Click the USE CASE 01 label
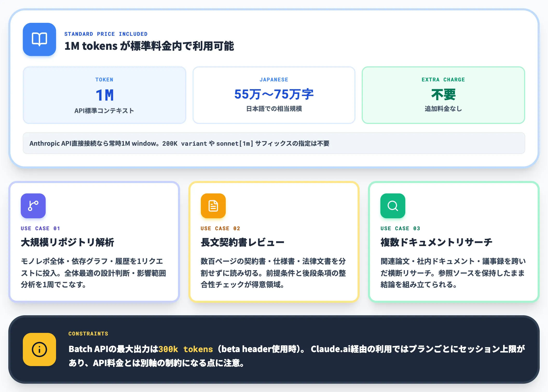 (40, 228)
